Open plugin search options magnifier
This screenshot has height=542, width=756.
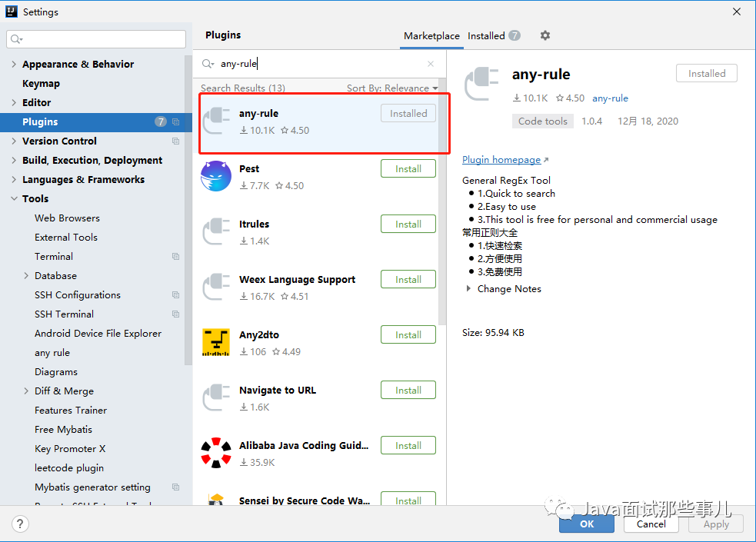coord(208,64)
